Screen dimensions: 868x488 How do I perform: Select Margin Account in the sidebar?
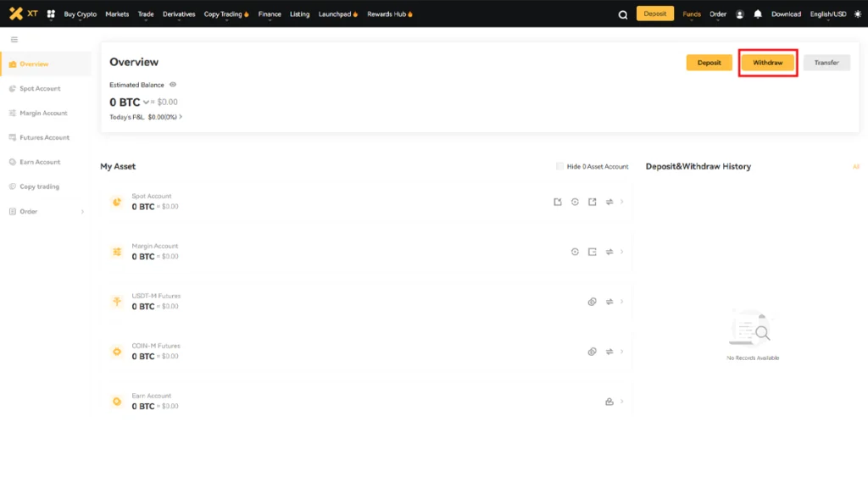pos(46,113)
